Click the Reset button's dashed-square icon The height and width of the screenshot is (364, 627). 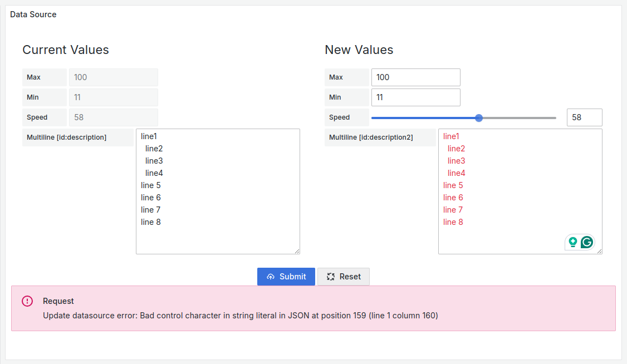tap(331, 277)
